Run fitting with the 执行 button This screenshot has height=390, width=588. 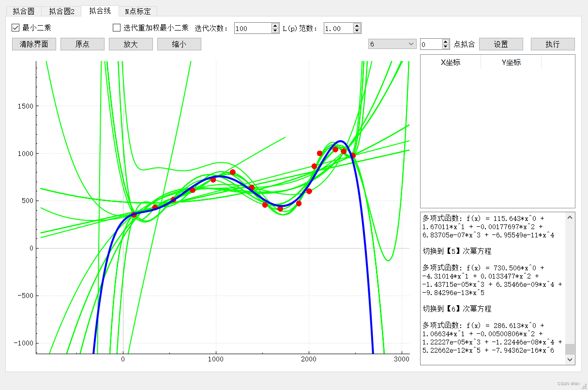(x=553, y=44)
